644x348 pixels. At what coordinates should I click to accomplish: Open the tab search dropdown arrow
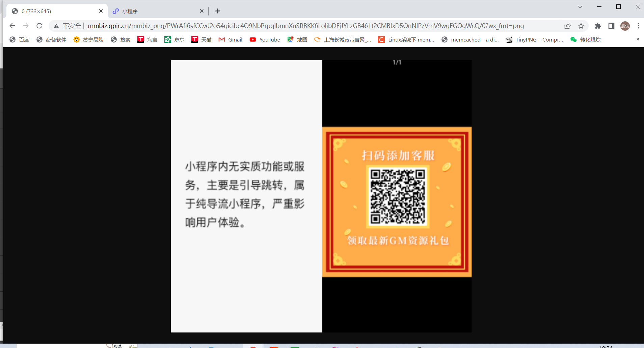580,7
